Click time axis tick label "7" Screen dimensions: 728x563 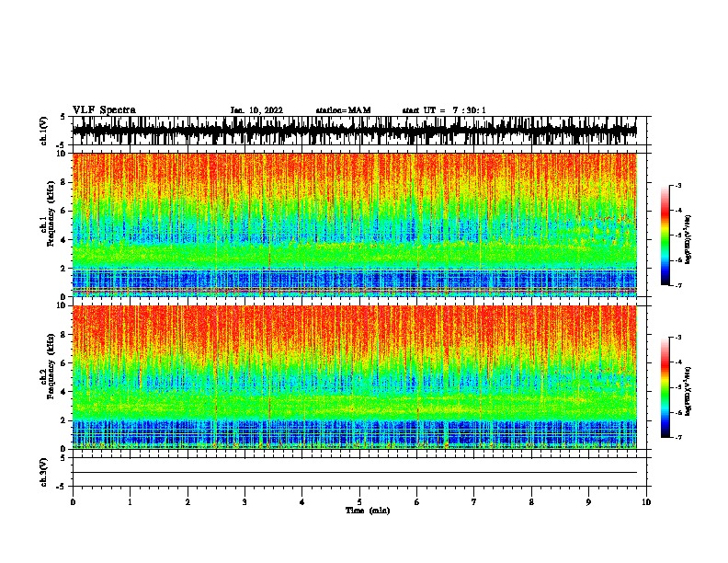tap(473, 502)
